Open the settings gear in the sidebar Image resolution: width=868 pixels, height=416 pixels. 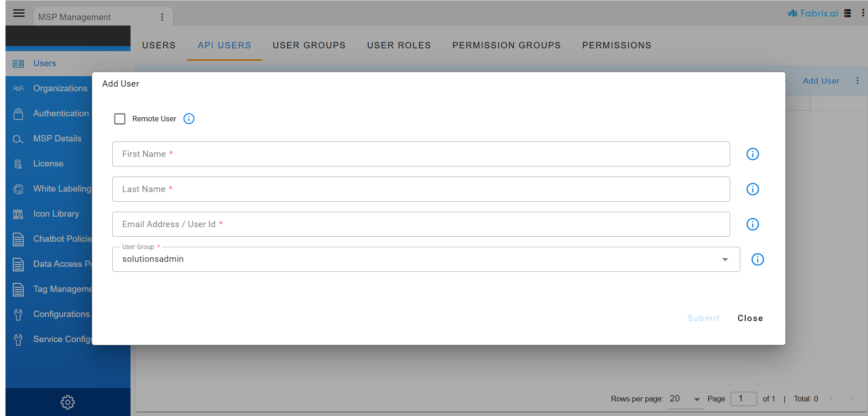coord(68,402)
